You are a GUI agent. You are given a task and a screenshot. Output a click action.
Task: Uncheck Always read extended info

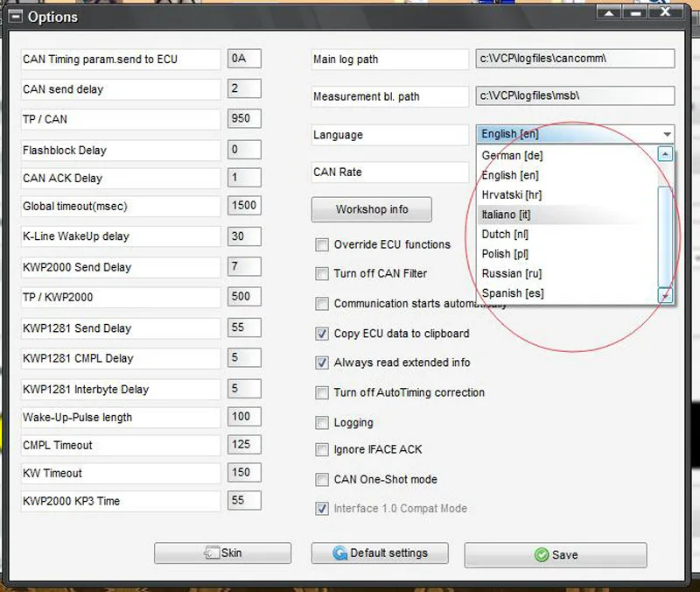[x=321, y=363]
